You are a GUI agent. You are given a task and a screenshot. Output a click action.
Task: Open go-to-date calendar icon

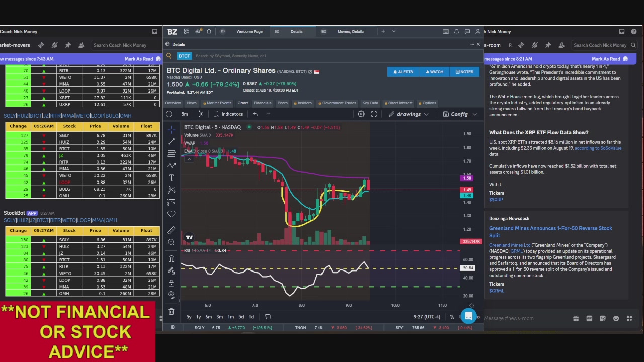268,317
